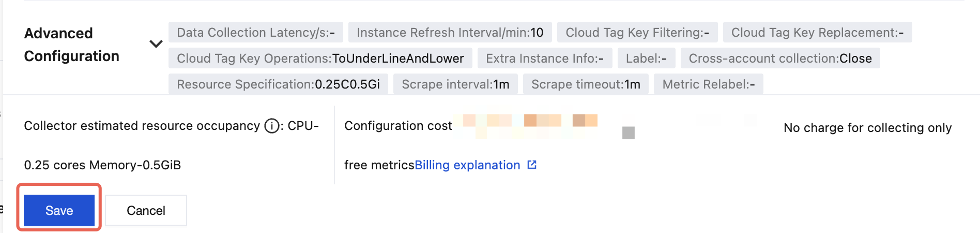This screenshot has height=233, width=980.
Task: Click the Label tag
Action: click(x=646, y=59)
